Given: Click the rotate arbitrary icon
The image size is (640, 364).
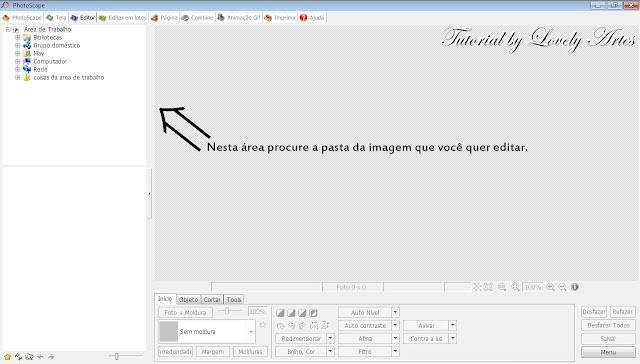Looking at the screenshot, I should [280, 326].
